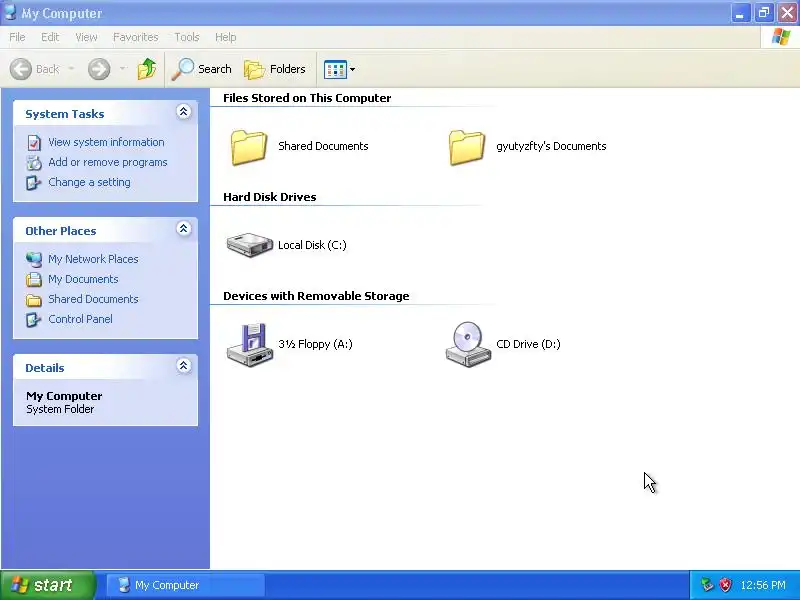Click the Control Panel sidebar icon
Image resolution: width=800 pixels, height=600 pixels.
(x=34, y=319)
